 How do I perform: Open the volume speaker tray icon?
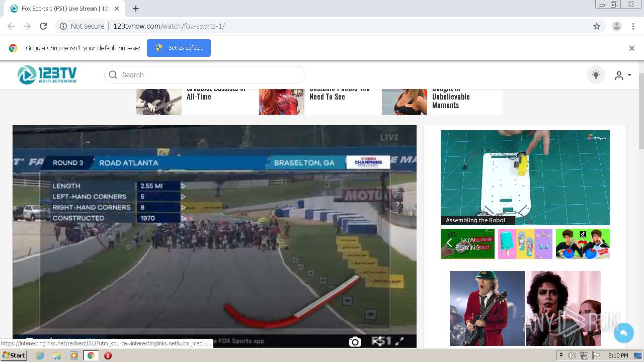point(572,355)
